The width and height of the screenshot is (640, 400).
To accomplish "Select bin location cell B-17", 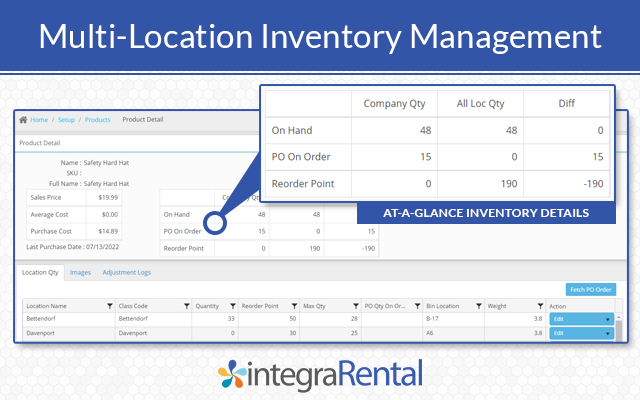I will click(x=453, y=319).
